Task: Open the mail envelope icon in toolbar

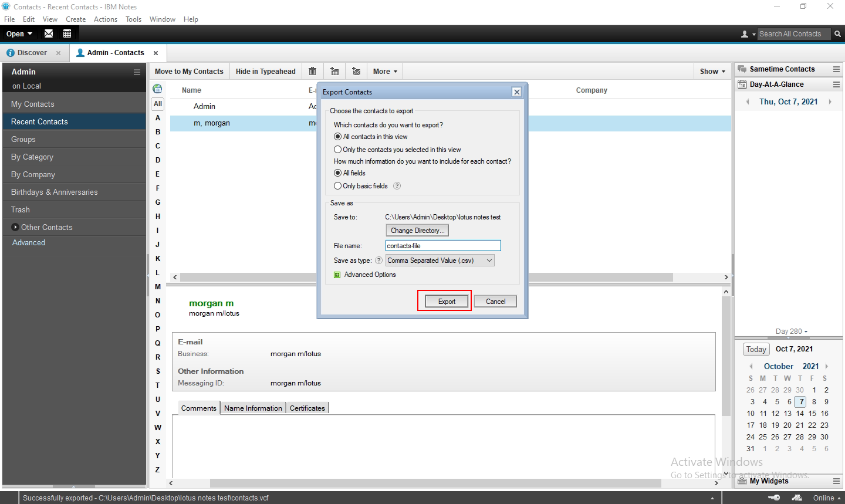Action: [49, 33]
